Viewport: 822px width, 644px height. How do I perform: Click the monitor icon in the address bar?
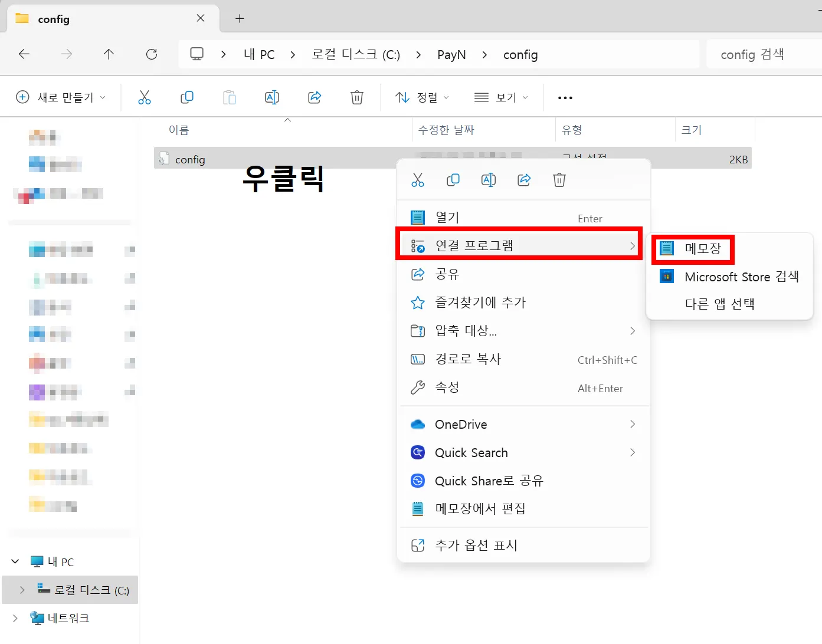pos(197,54)
